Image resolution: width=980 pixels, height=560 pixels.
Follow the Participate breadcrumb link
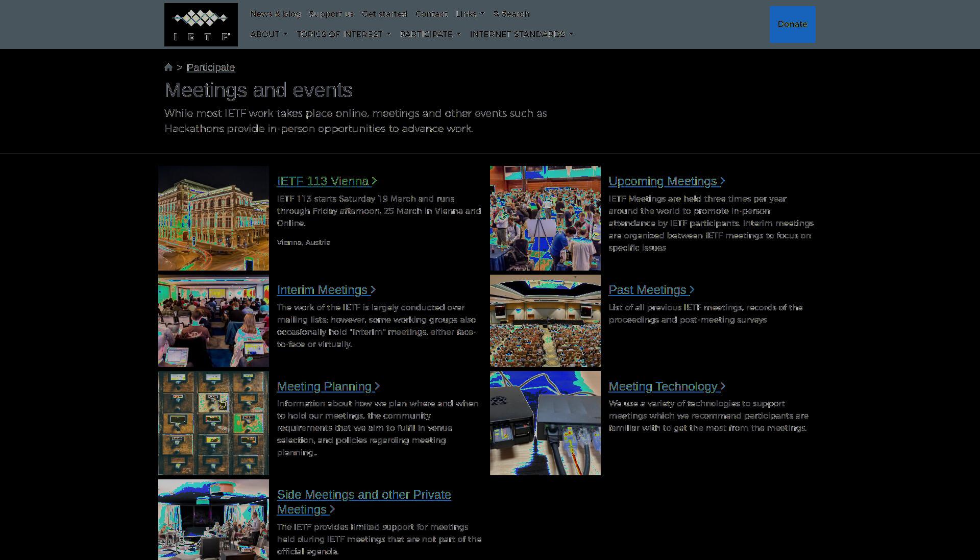click(211, 67)
